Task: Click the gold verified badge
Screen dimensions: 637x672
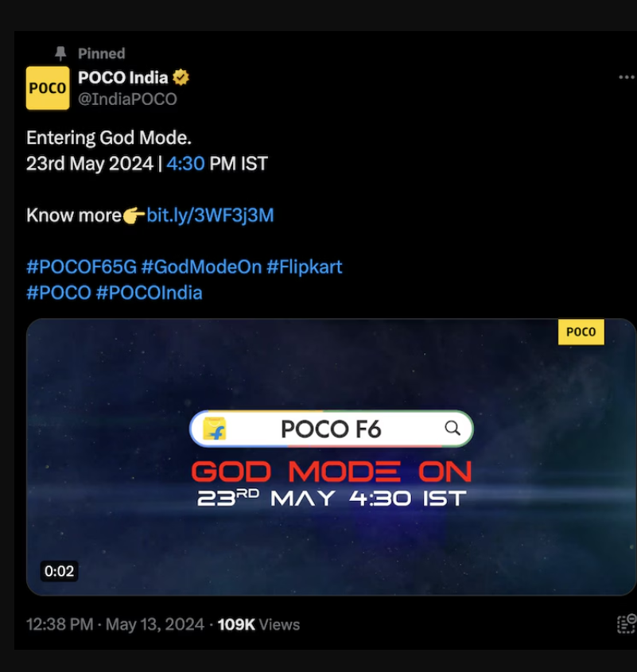Action: (x=181, y=78)
